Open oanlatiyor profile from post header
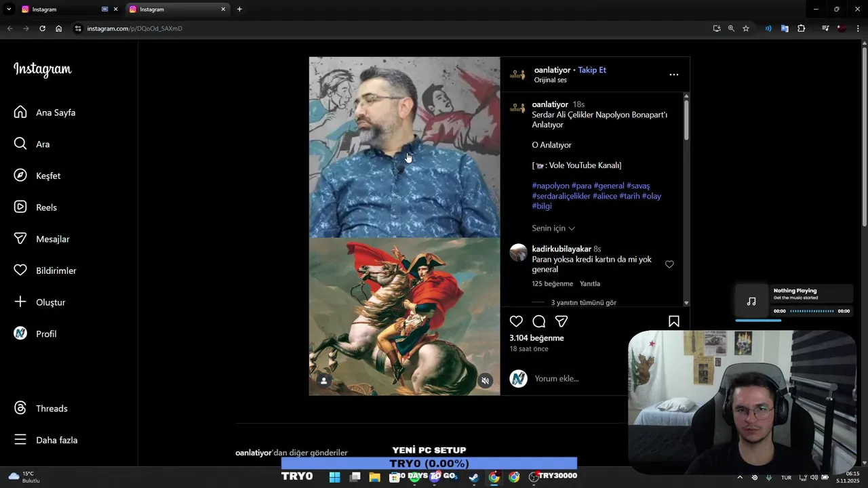Image resolution: width=868 pixels, height=488 pixels. 552,70
